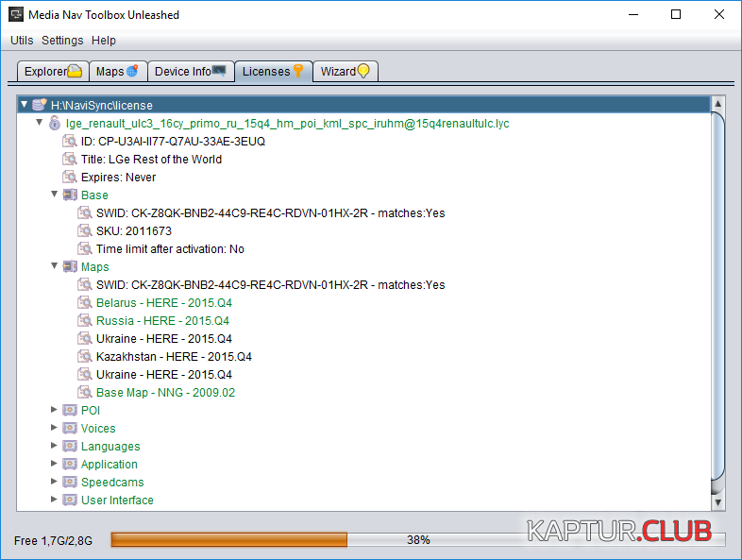Click the database icon of NaviSync license root

(40, 105)
